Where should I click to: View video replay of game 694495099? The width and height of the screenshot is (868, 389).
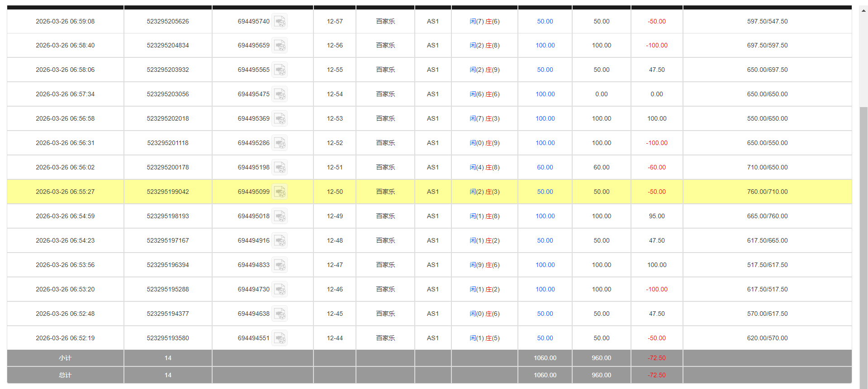click(x=280, y=192)
